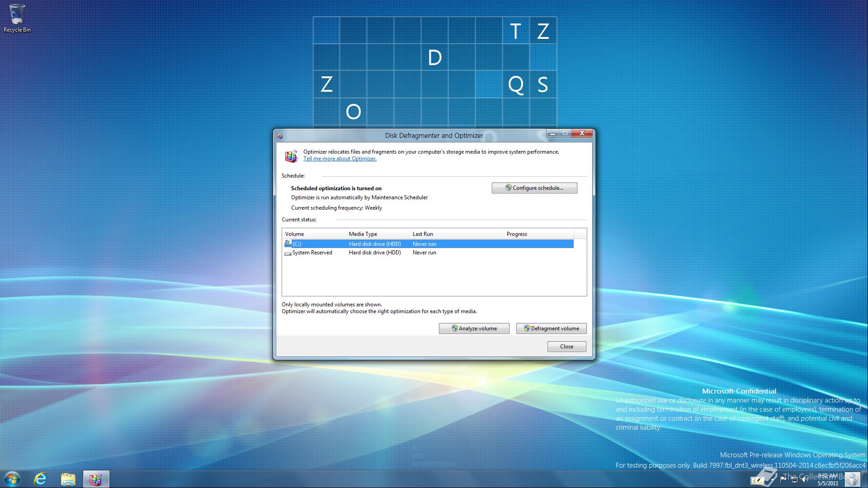Show hidden notification area icons
The image size is (868, 488).
pyautogui.click(x=772, y=480)
